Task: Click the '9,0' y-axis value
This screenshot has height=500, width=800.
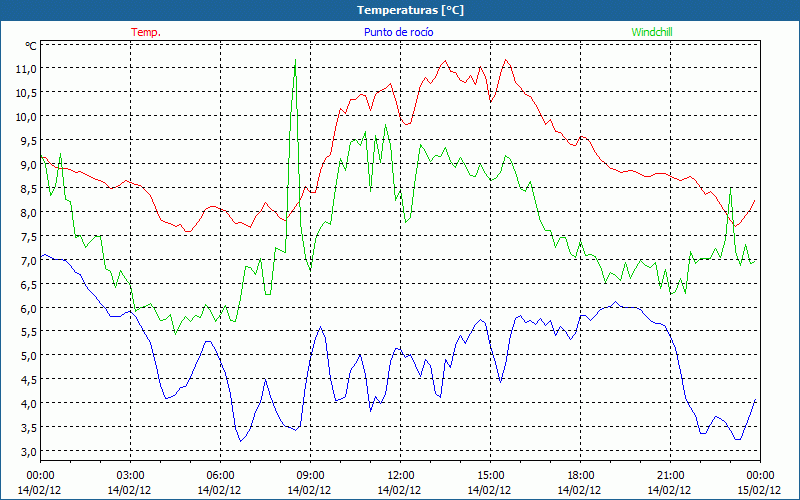Action: pos(28,165)
